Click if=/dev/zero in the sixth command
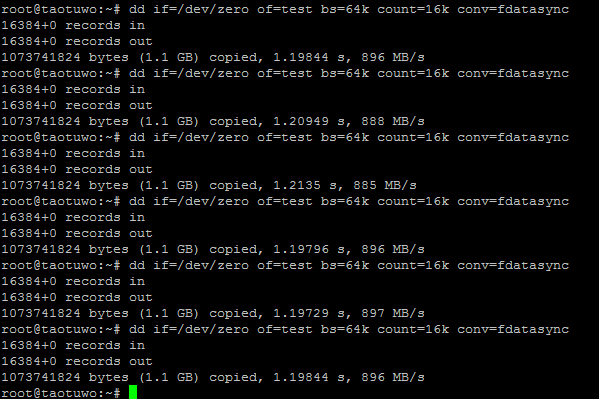Viewport: 599px width, 399px height. point(201,329)
